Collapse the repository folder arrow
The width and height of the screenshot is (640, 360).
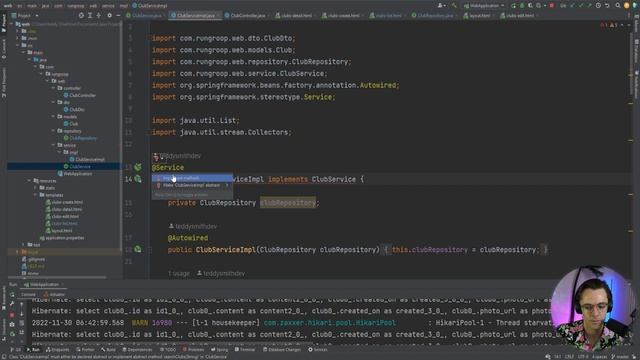tap(53, 131)
